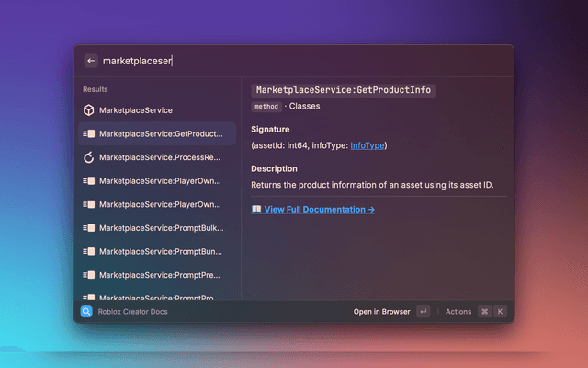Click the method tag under the title
This screenshot has height=368, width=588.
[x=266, y=107]
